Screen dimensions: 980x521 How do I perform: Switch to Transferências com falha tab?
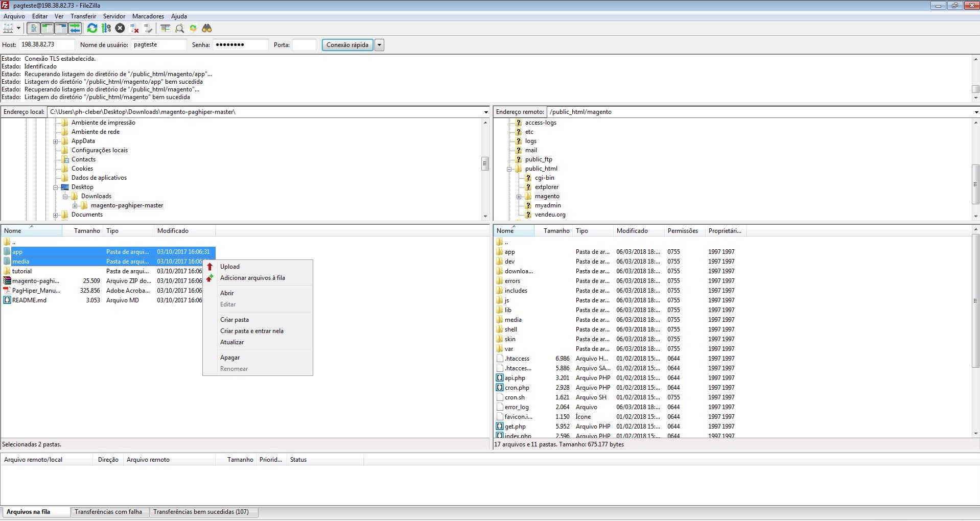click(x=108, y=512)
